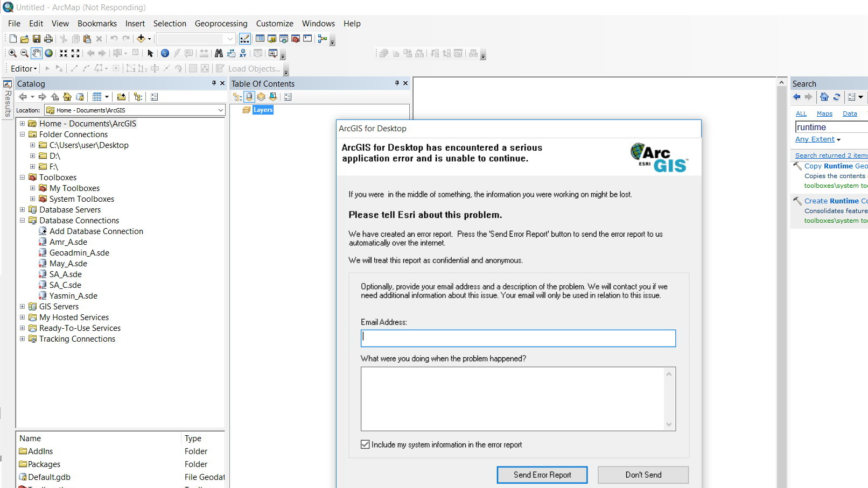Image resolution: width=868 pixels, height=488 pixels.
Task: Click the Search box containing runtime
Action: (x=831, y=127)
